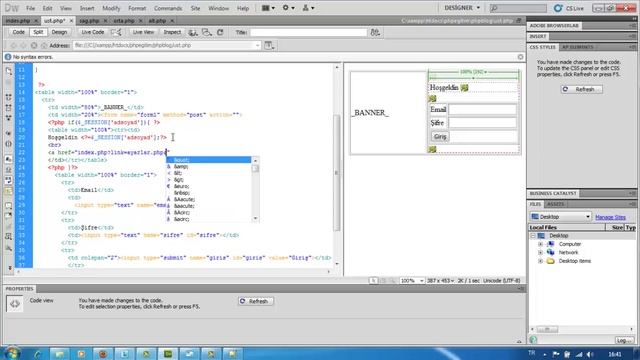The height and width of the screenshot is (360, 640).
Task: Click the Visual Aids toolbar icon
Action: (x=207, y=32)
